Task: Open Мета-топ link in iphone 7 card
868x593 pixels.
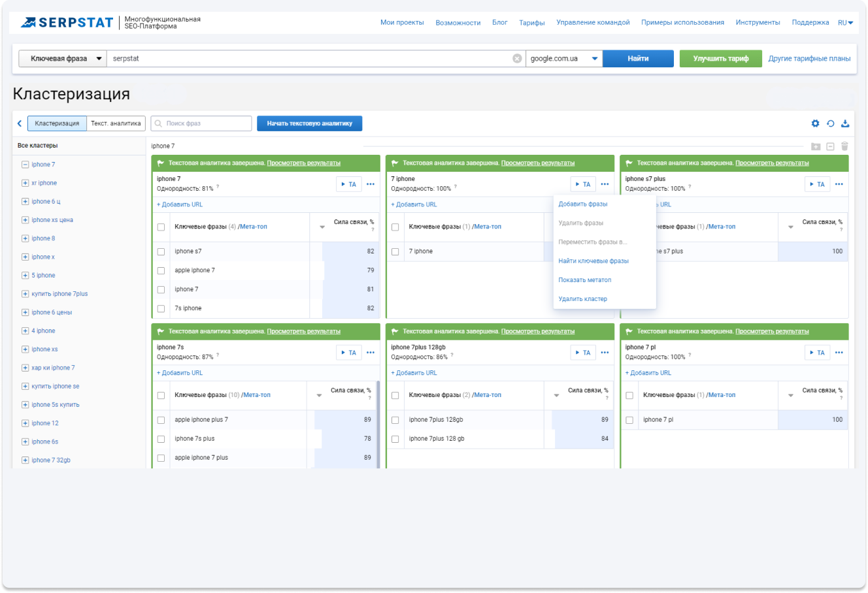Action: point(252,227)
